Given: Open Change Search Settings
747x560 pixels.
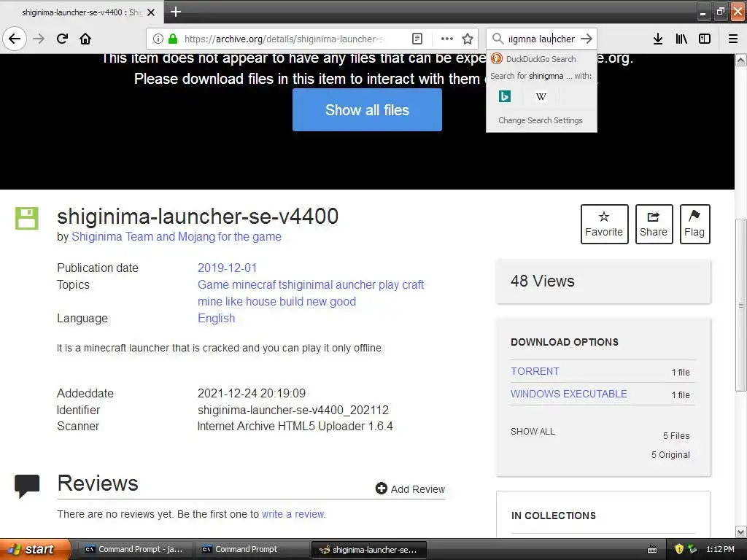Looking at the screenshot, I should (541, 120).
